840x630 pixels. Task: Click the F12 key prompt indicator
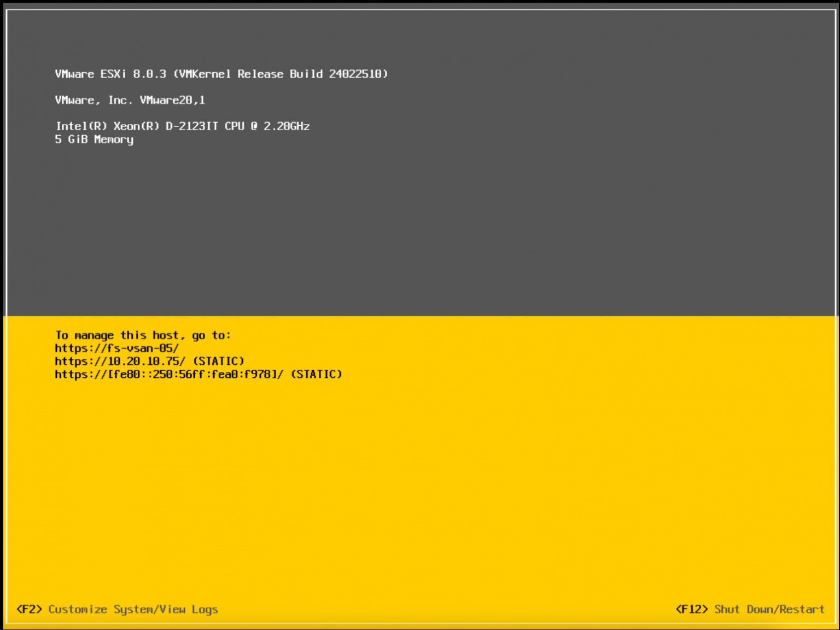(x=691, y=609)
